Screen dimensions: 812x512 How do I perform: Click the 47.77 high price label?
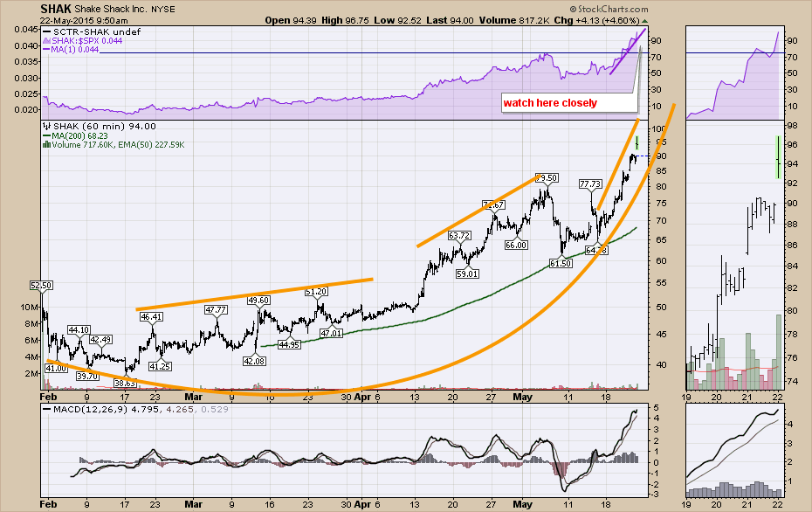216,310
